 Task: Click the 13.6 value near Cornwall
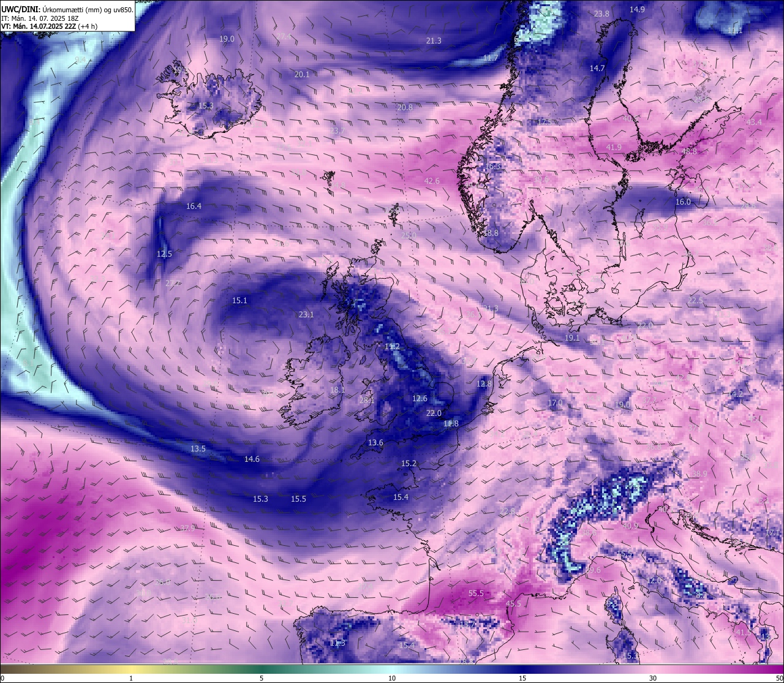(375, 443)
